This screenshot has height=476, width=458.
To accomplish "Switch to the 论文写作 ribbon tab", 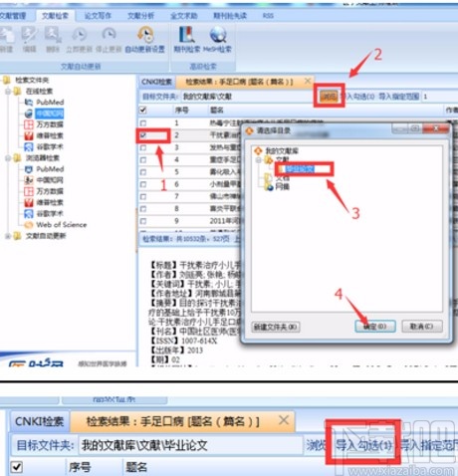I will [x=98, y=16].
